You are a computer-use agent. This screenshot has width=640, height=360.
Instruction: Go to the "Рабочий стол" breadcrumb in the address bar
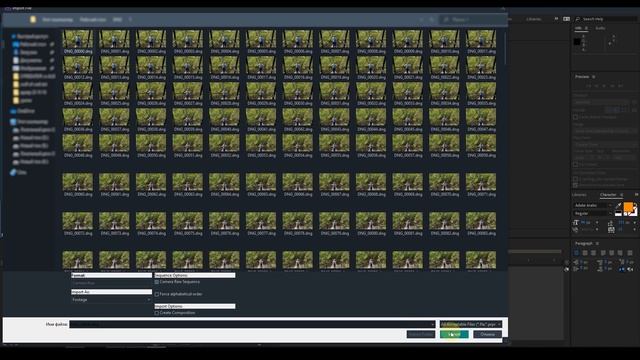(93, 19)
